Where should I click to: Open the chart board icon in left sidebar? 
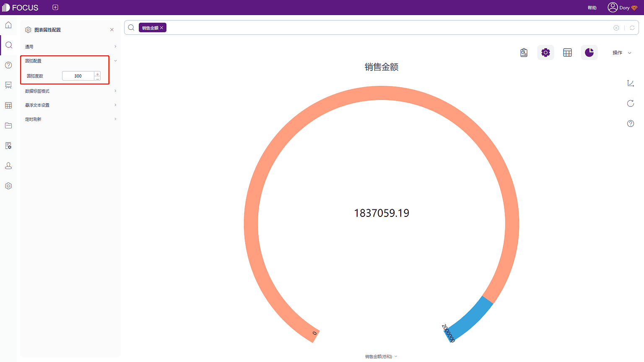click(8, 85)
